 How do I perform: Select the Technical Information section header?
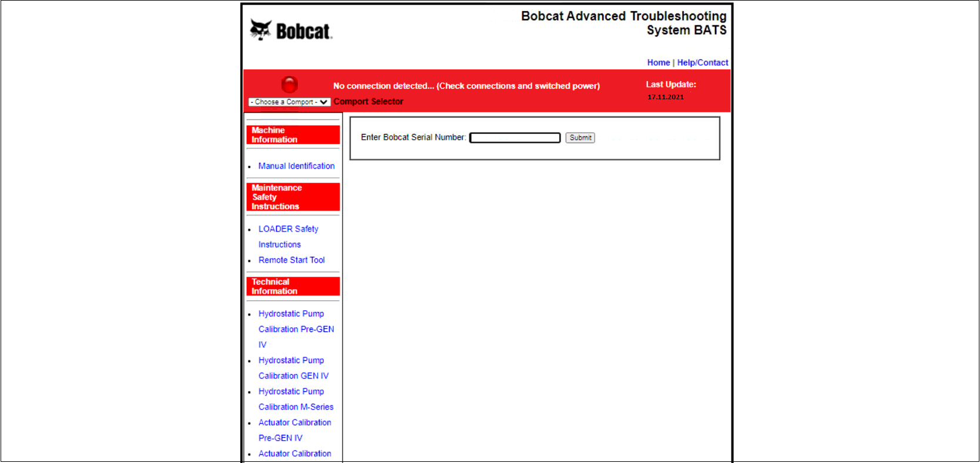click(x=293, y=286)
